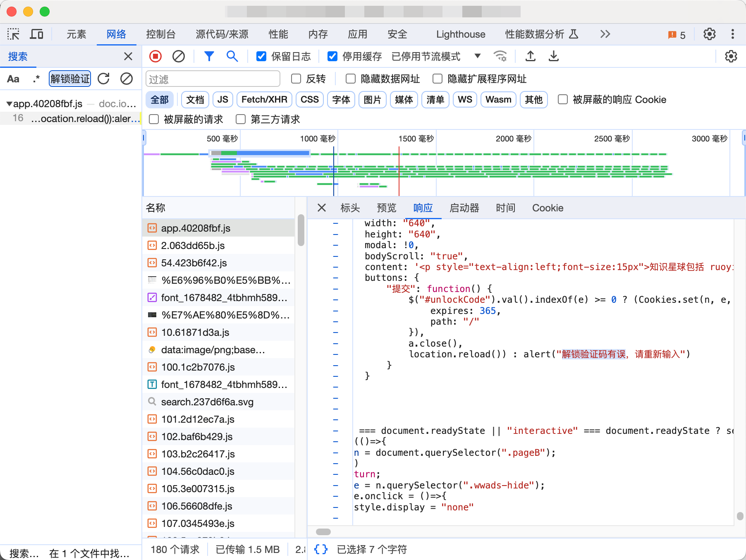
Task: Export HAR file with download icon
Action: [x=554, y=56]
